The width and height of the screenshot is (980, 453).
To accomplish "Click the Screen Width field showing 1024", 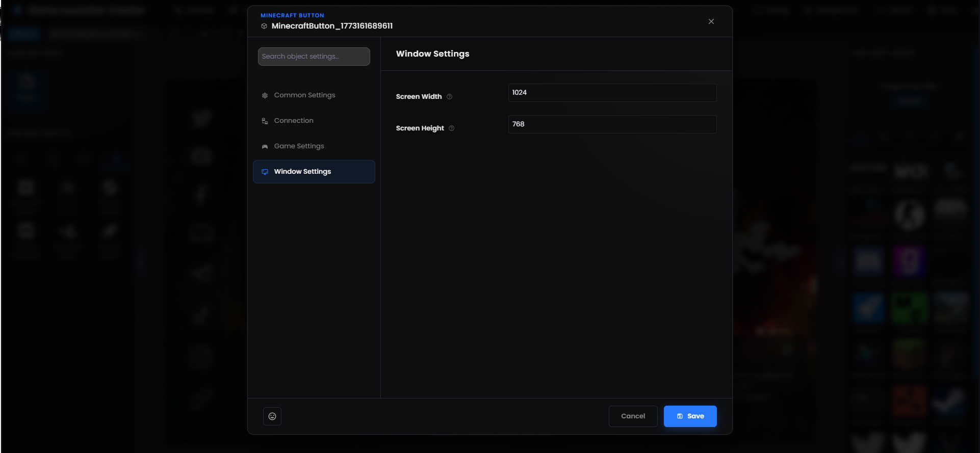I will [x=612, y=93].
